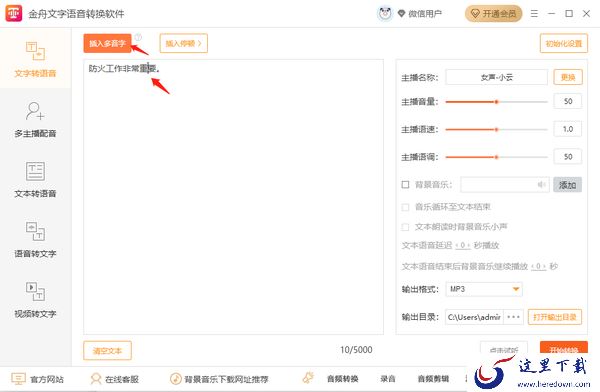Click the 微信用户 account name
Screen dimensions: 600x392
[425, 14]
